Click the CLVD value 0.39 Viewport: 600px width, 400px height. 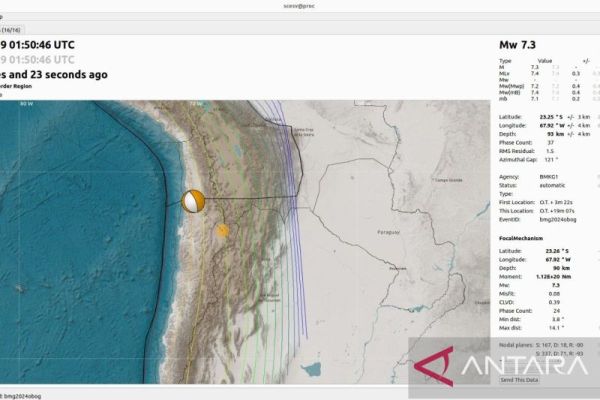tap(554, 302)
